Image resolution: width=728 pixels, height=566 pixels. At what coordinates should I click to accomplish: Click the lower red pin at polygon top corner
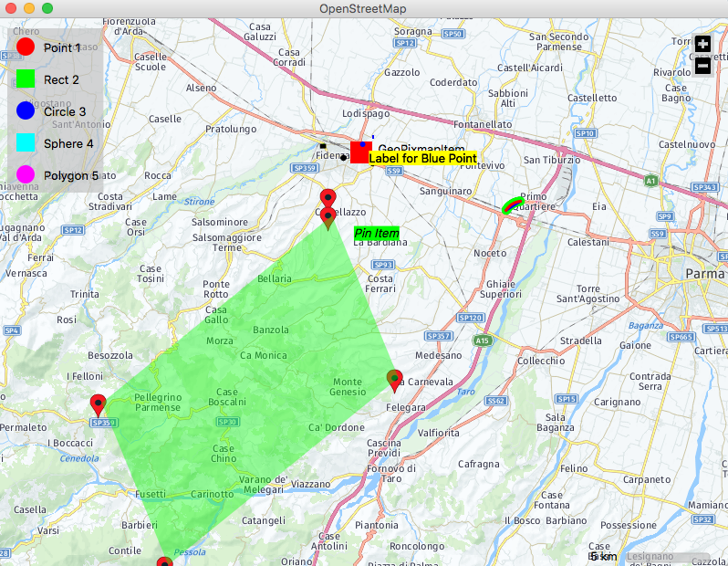(x=328, y=218)
